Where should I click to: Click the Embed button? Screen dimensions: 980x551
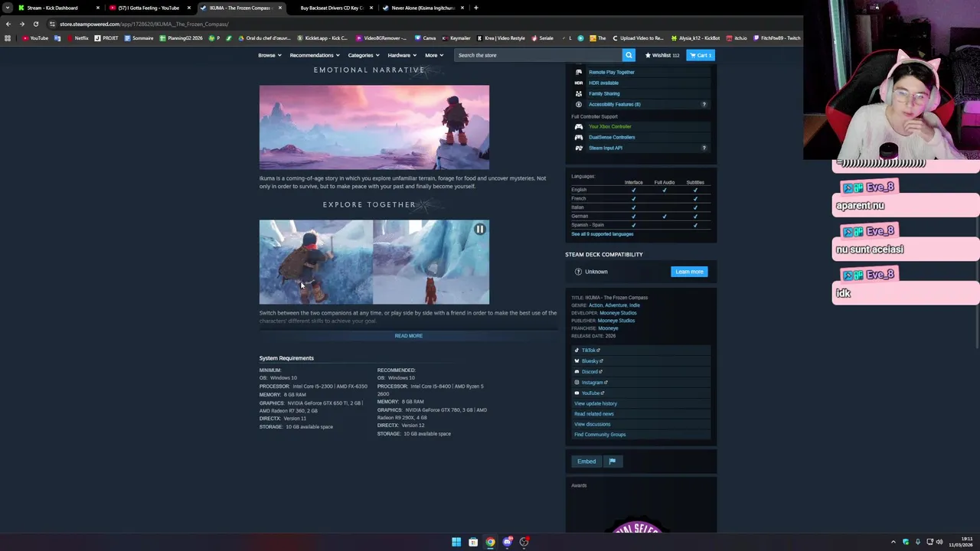point(586,461)
